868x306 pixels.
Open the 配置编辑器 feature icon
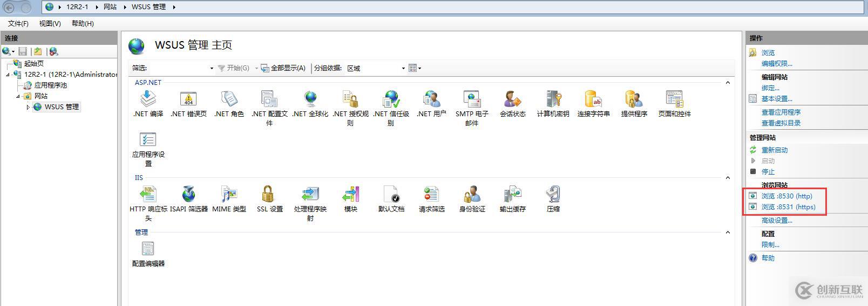(148, 248)
